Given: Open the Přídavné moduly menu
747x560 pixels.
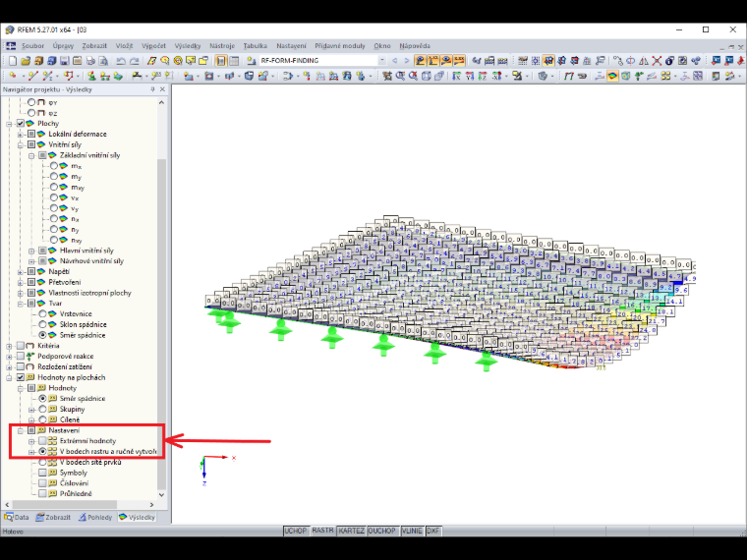Looking at the screenshot, I should tap(340, 46).
